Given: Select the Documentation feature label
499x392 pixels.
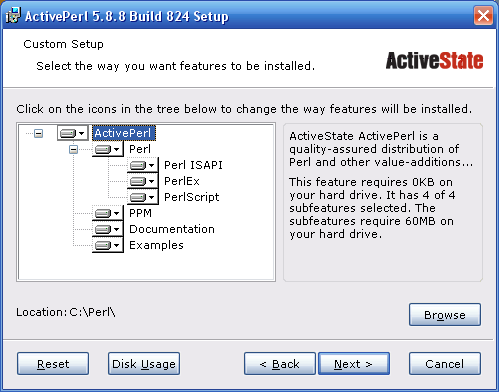Looking at the screenshot, I should click(x=172, y=229).
